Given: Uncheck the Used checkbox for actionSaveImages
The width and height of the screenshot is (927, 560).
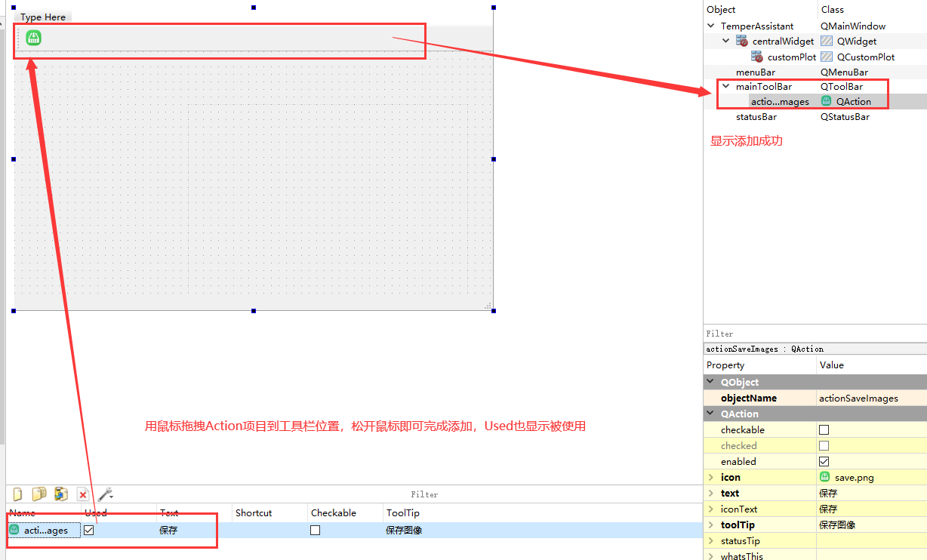Looking at the screenshot, I should pos(88,530).
